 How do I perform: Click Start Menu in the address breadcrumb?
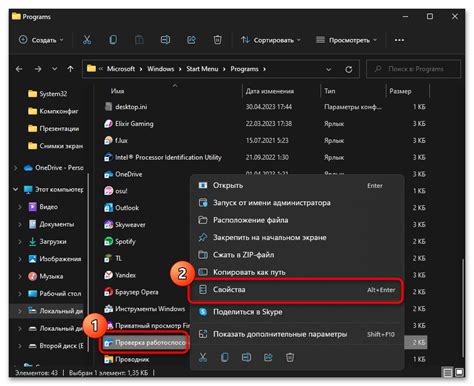click(x=202, y=69)
